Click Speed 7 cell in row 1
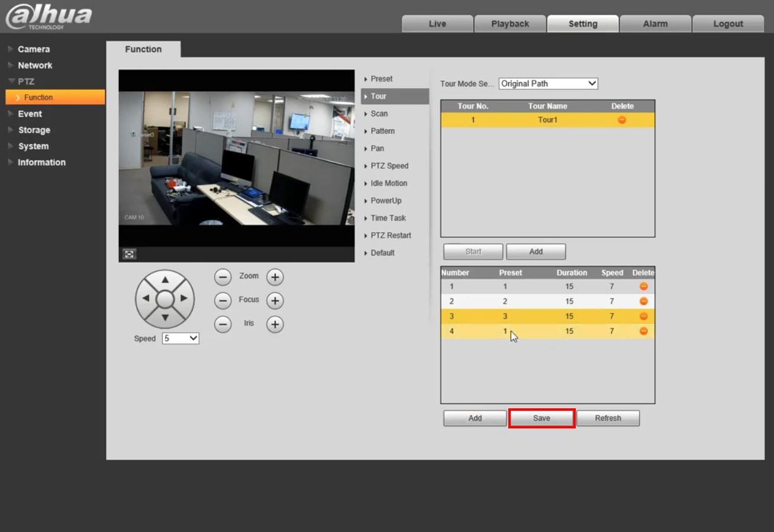The image size is (774, 532). click(612, 286)
